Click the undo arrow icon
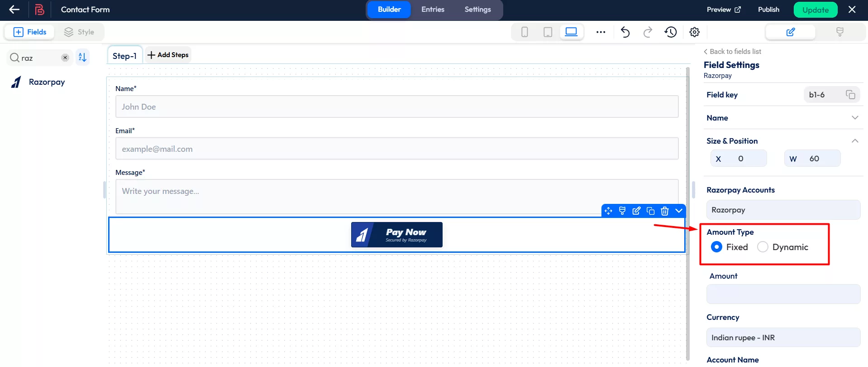 tap(625, 32)
